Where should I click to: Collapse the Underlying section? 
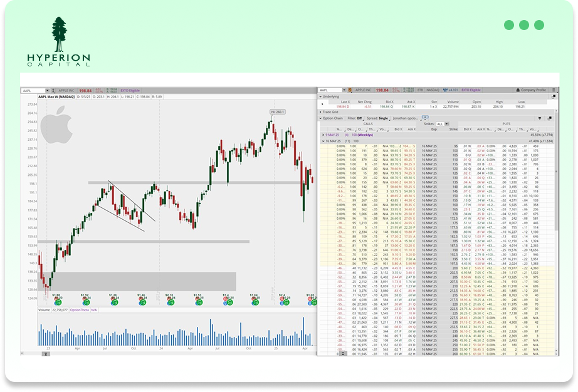coord(321,97)
